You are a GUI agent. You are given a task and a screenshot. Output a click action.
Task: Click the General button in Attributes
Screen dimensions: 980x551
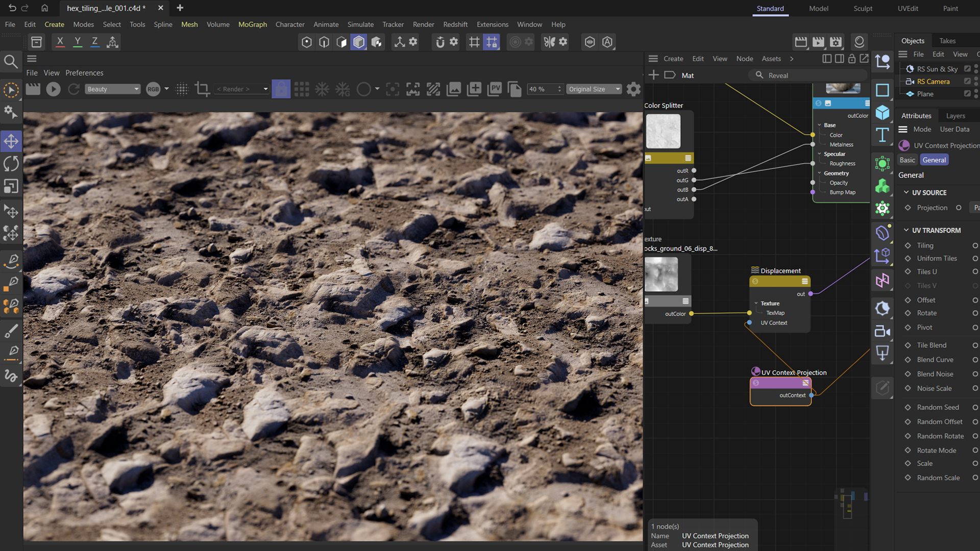[x=934, y=160]
